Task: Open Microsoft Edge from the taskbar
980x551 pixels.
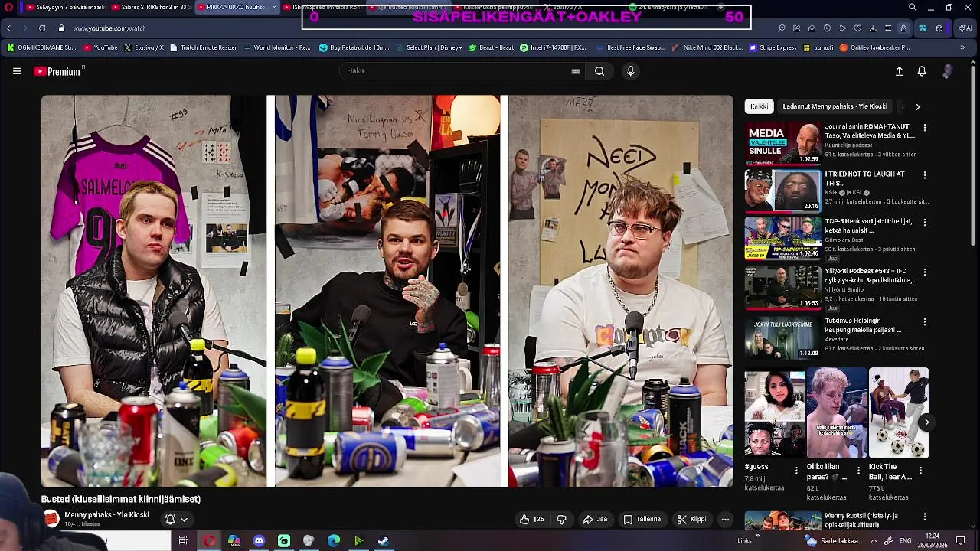Action: [x=334, y=541]
